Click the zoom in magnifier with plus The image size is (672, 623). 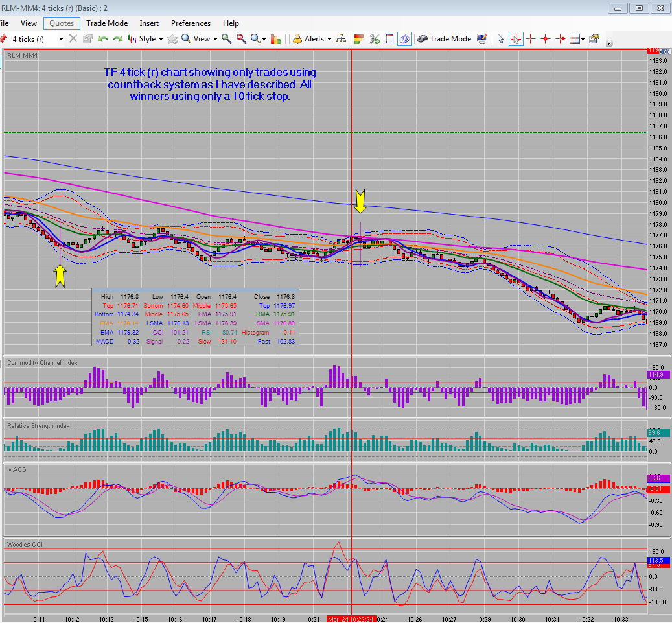coord(226,39)
